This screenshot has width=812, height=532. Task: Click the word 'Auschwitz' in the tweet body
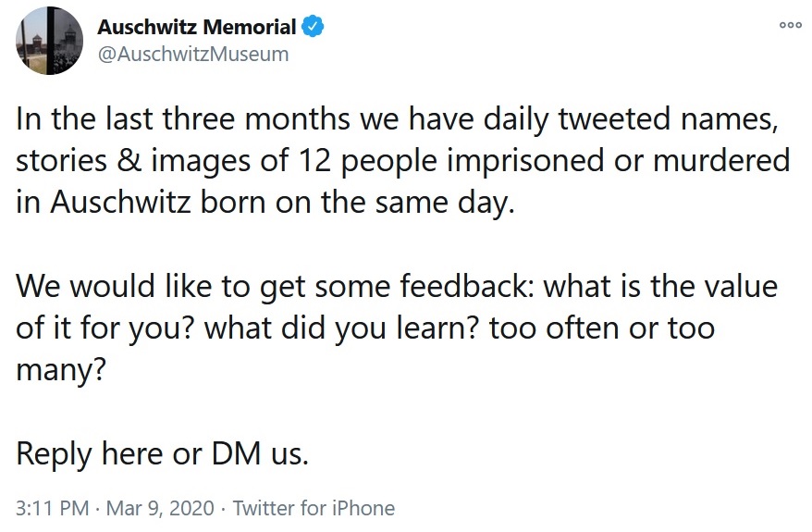point(120,202)
